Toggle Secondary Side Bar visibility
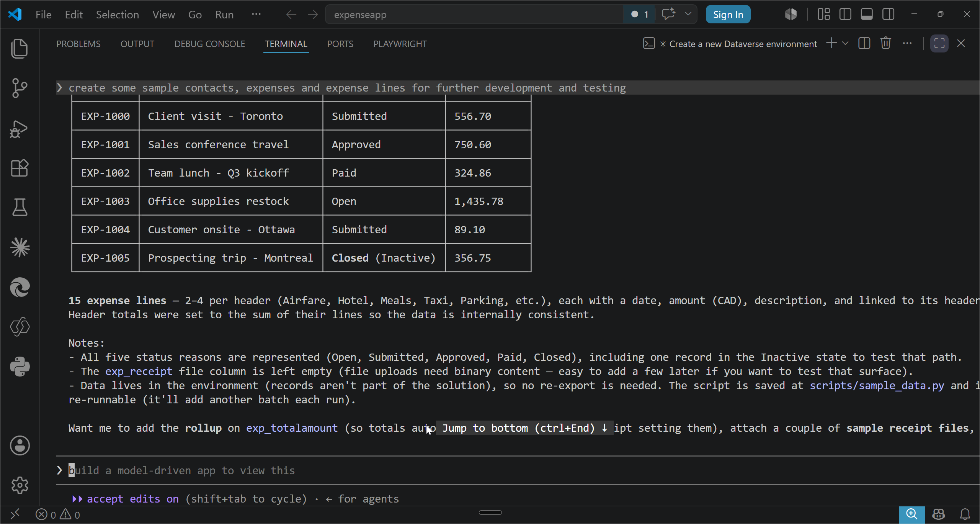The height and width of the screenshot is (524, 980). [888, 14]
